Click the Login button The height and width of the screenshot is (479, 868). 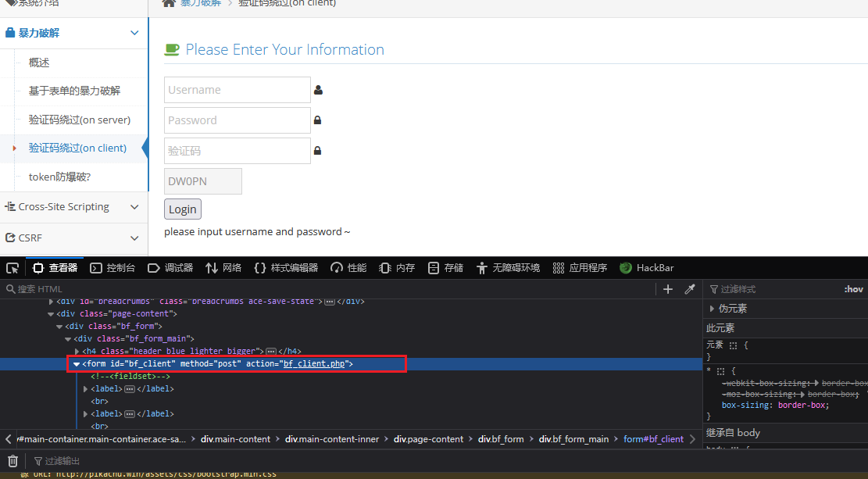[183, 209]
